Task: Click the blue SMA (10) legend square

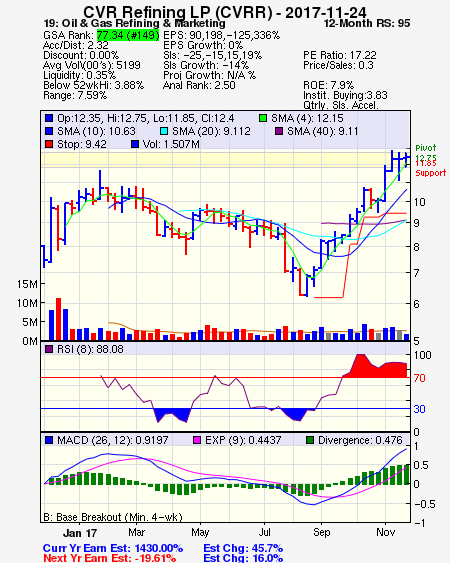Action: click(x=49, y=131)
